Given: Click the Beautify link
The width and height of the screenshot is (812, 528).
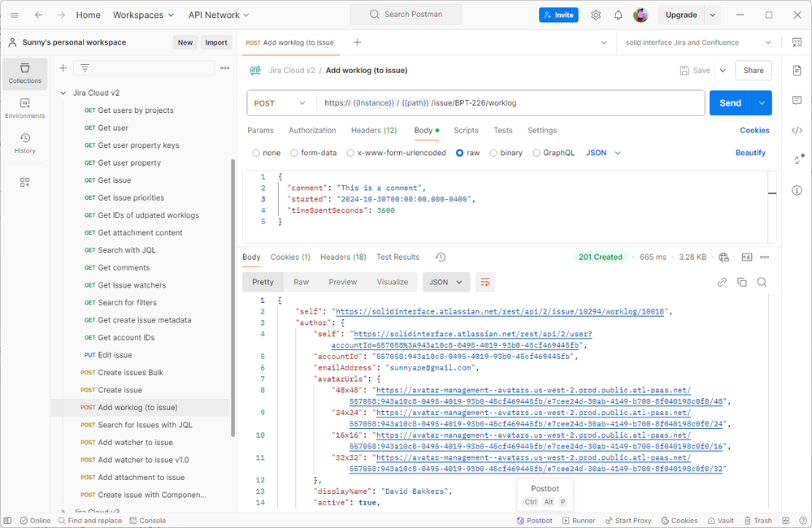Looking at the screenshot, I should point(750,153).
